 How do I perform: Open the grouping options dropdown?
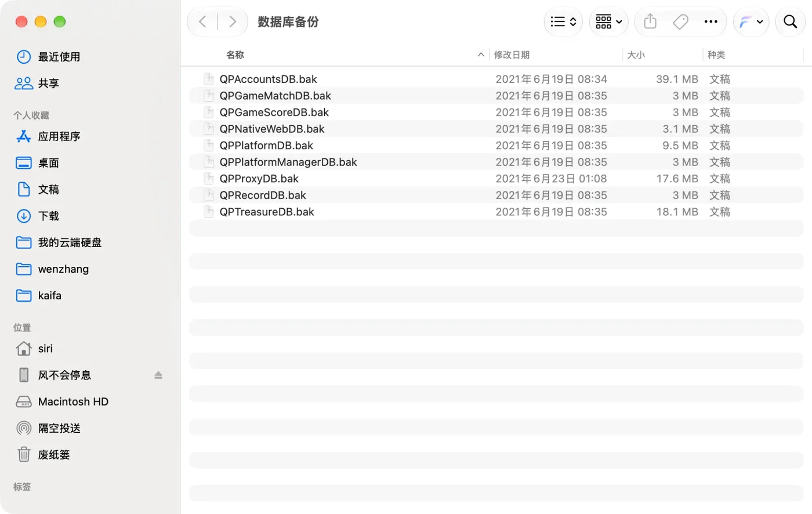(608, 22)
